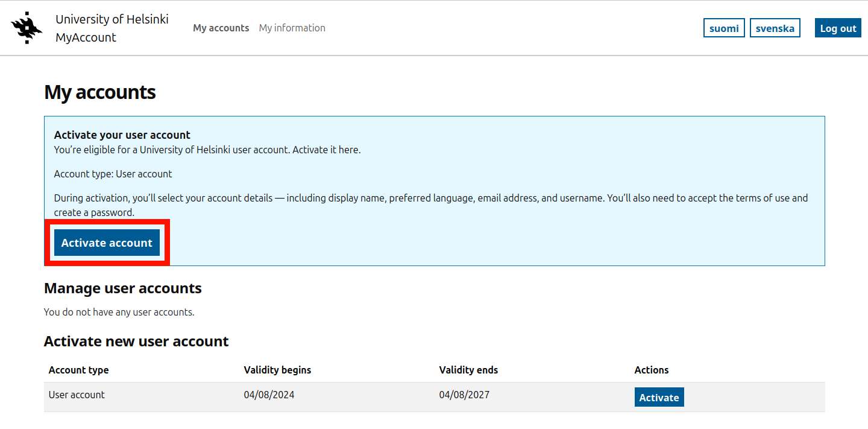Click the 04/08/2024 validity start date
The width and height of the screenshot is (868, 429).
(x=269, y=395)
